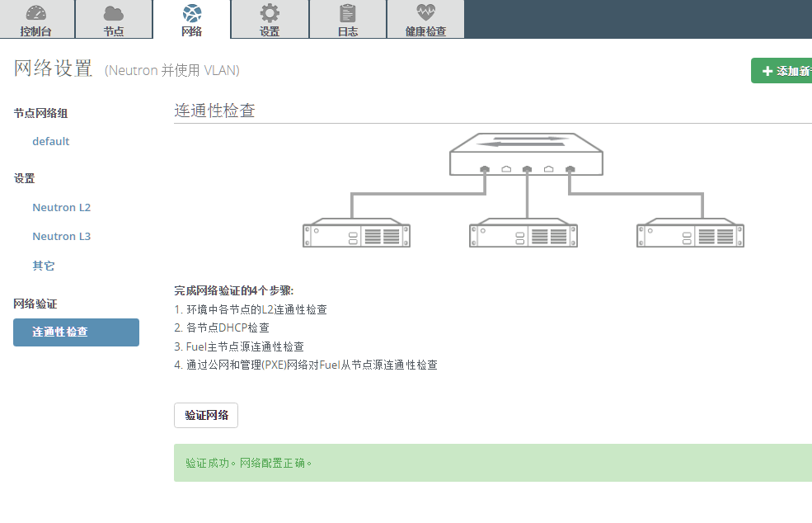
Task: Open Neutron L2 settings
Action: (x=62, y=208)
